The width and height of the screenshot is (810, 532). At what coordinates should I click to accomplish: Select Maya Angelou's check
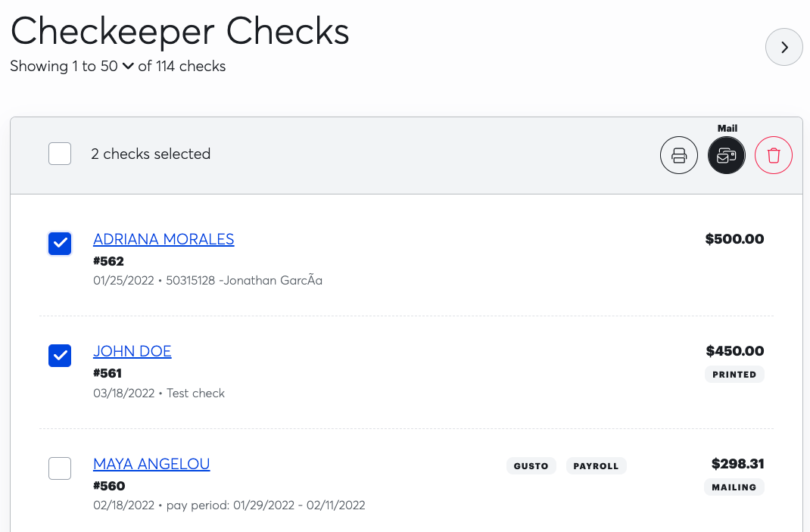coord(59,468)
